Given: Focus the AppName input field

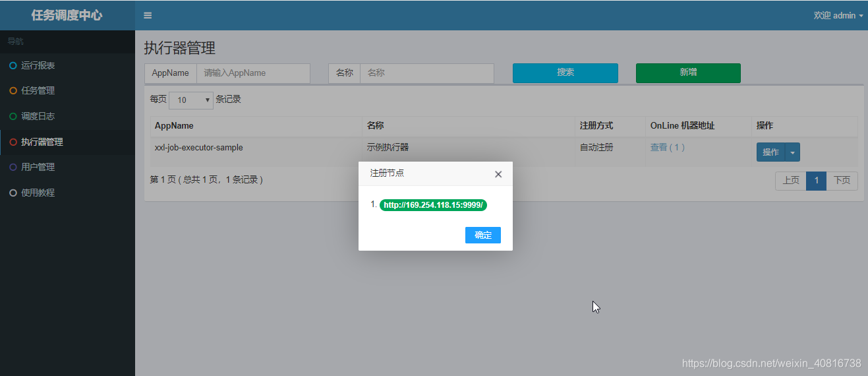Looking at the screenshot, I should coord(253,73).
